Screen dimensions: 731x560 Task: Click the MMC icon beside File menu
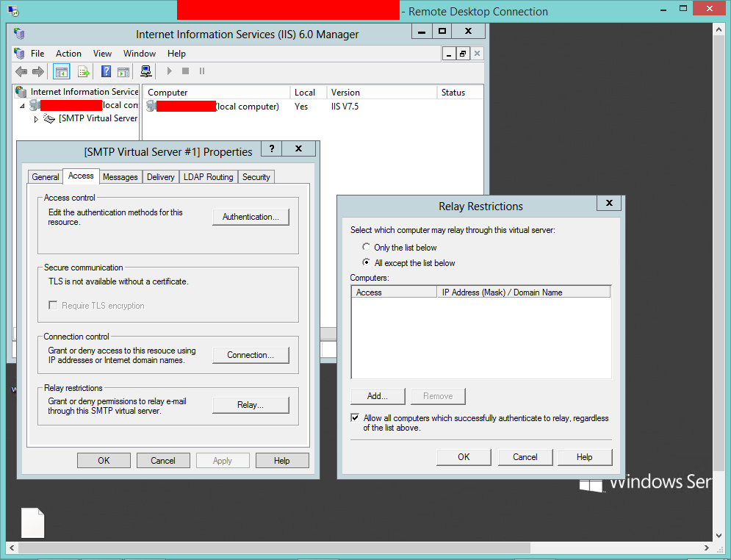[19, 53]
